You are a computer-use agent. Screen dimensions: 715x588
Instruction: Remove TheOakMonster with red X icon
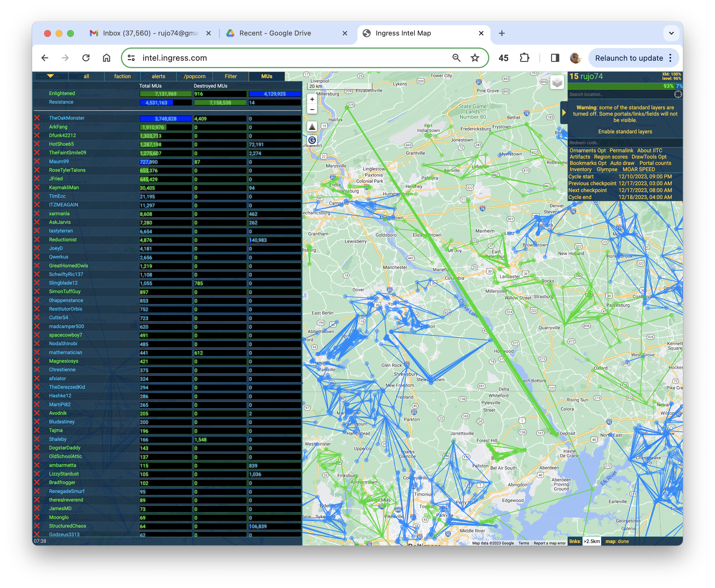point(37,118)
